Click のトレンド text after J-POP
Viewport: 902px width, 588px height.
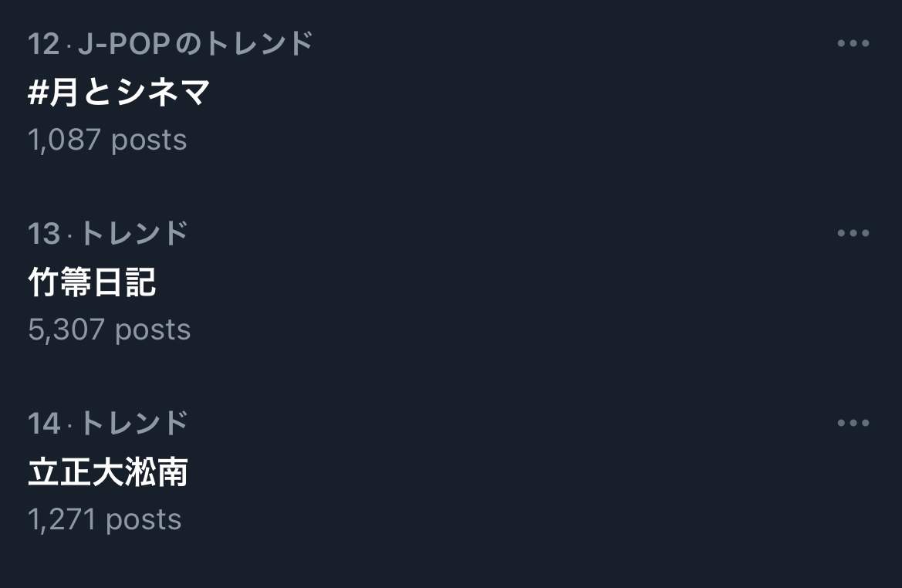pos(245,44)
